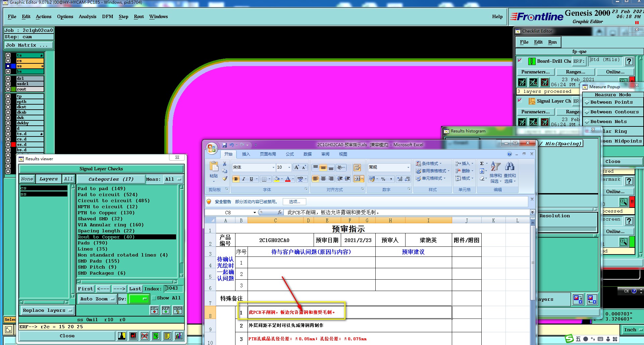
Task: Switch to Excel 公式 tab
Action: click(290, 154)
